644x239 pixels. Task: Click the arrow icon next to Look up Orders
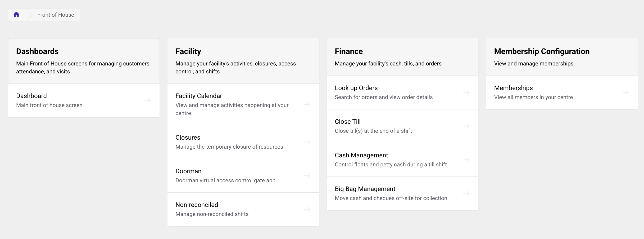tap(466, 92)
